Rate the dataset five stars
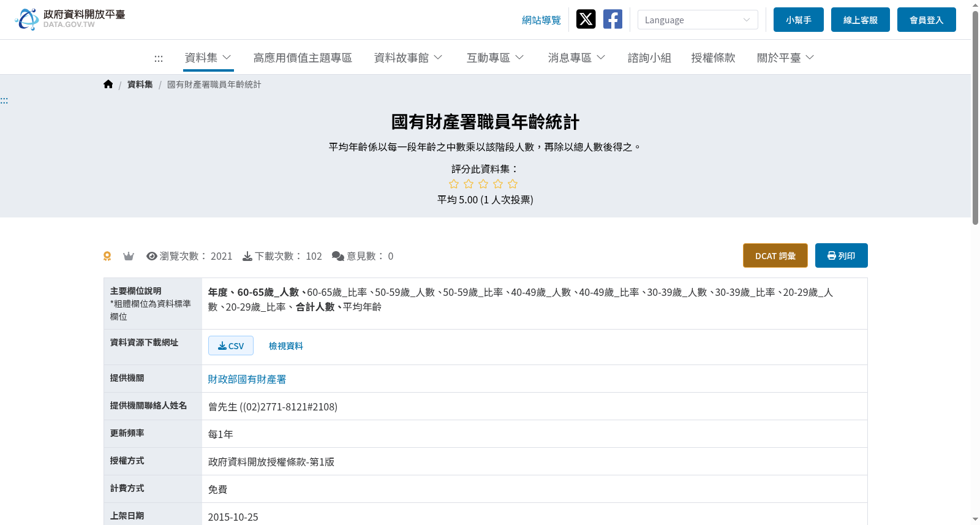The height and width of the screenshot is (525, 980). coord(513,184)
